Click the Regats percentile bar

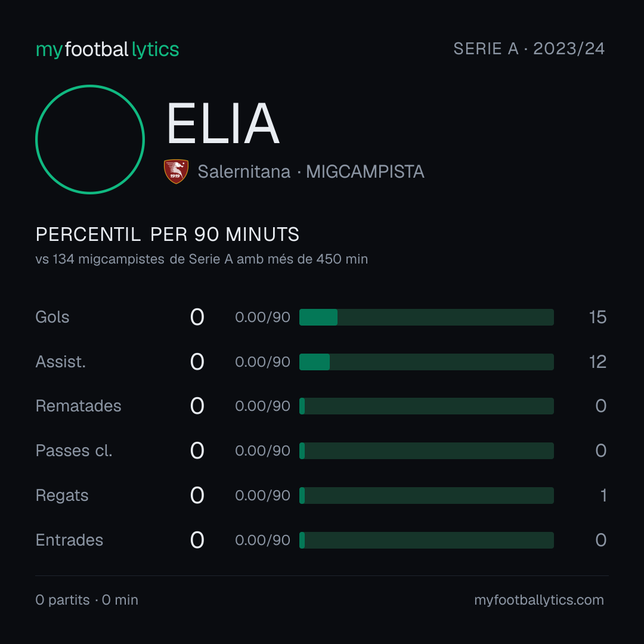[x=426, y=496]
